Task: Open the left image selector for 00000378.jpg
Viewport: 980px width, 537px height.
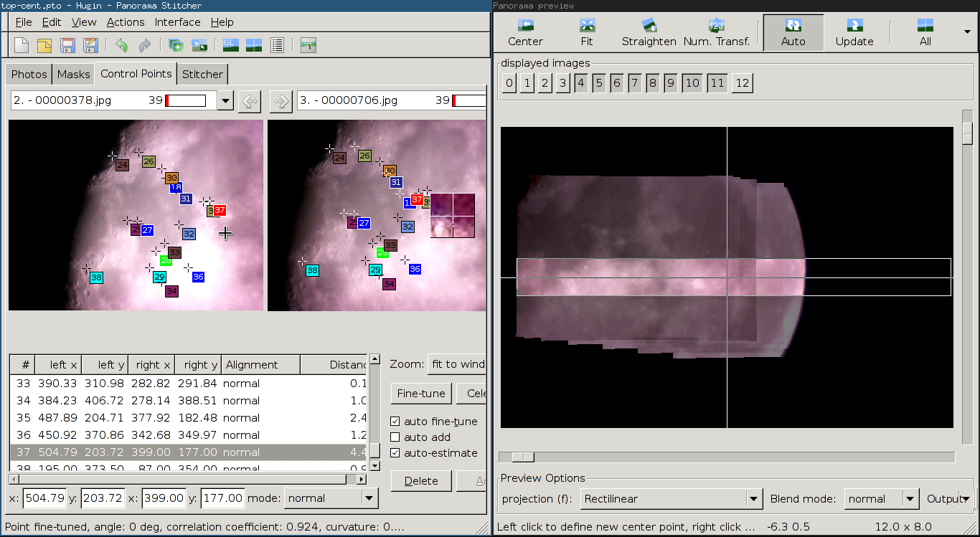Action: [x=225, y=101]
